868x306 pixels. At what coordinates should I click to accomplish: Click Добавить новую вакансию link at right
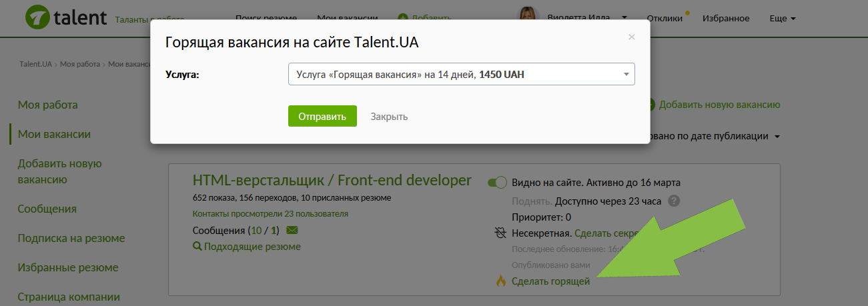click(719, 105)
